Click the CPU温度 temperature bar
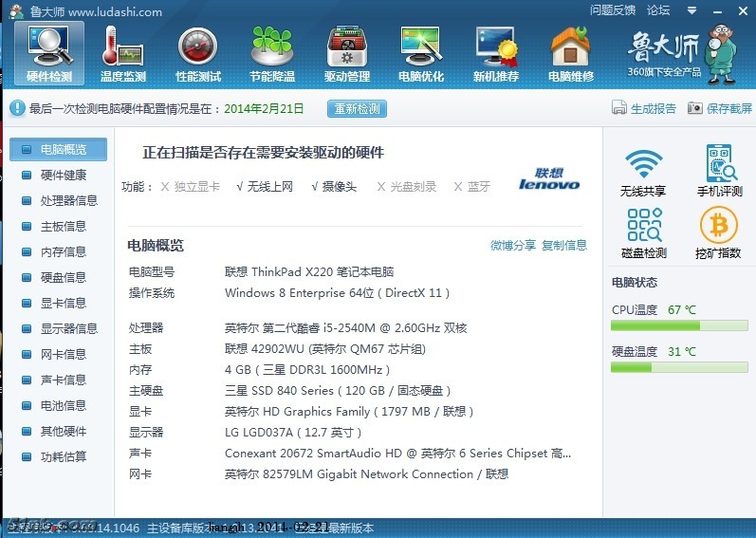 point(679,325)
